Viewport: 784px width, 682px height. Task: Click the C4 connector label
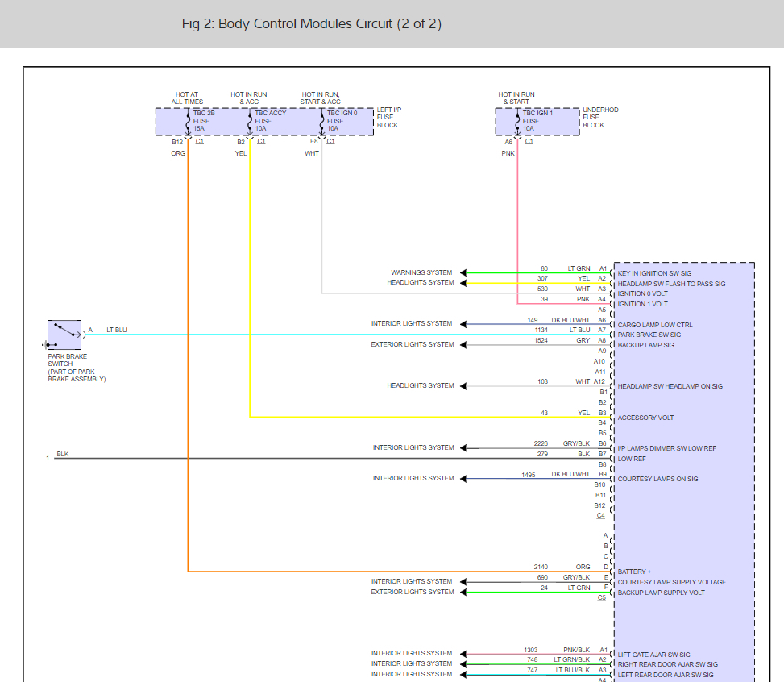point(601,515)
